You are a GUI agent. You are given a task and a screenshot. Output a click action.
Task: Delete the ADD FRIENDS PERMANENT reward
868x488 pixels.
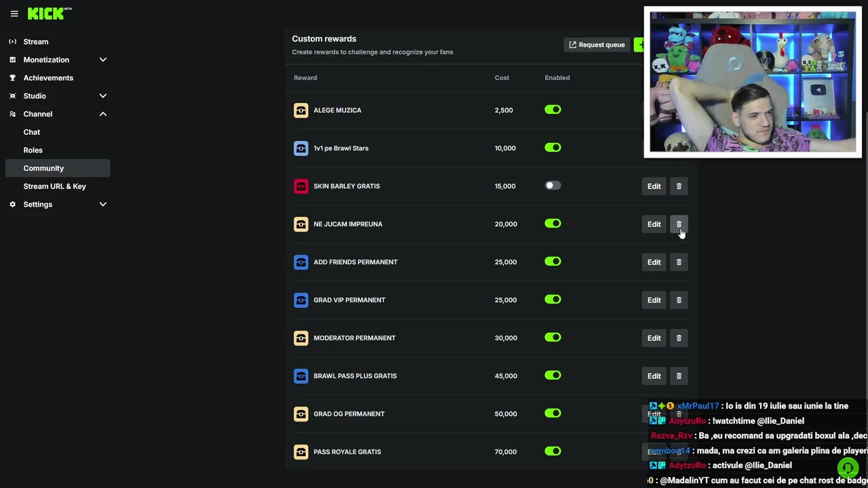pos(679,262)
